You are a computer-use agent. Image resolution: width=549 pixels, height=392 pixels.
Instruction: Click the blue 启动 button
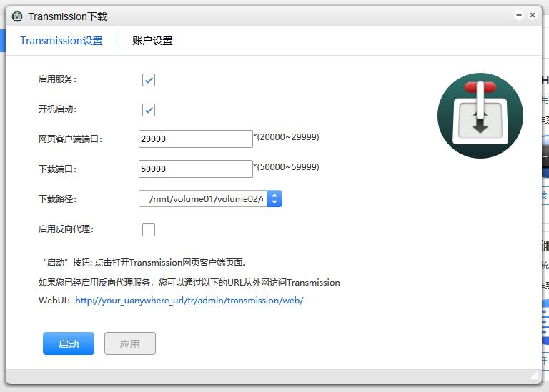coord(69,343)
